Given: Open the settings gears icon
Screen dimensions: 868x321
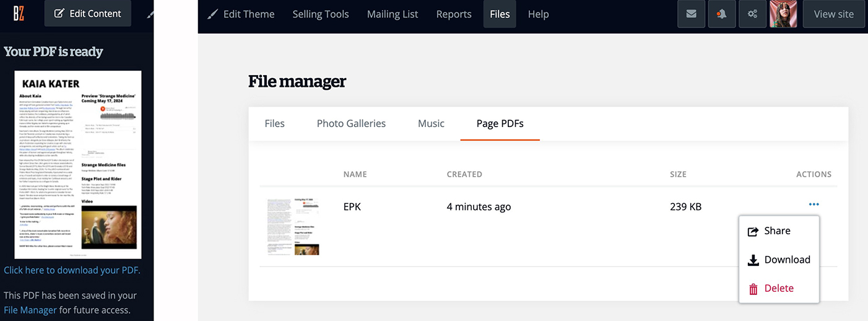Looking at the screenshot, I should [752, 14].
